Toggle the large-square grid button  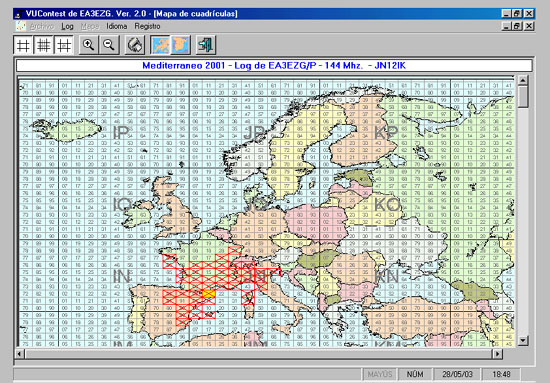[23, 45]
